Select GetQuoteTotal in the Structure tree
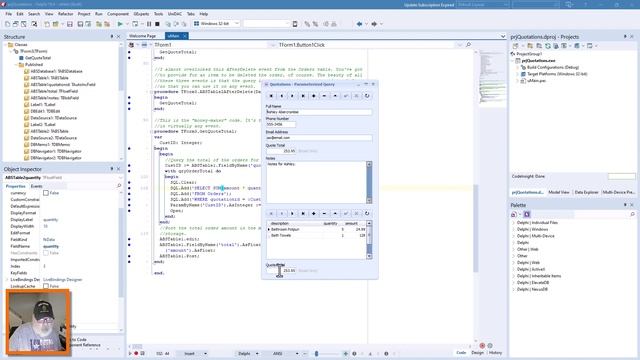This screenshot has height=360, width=640. coord(38,58)
